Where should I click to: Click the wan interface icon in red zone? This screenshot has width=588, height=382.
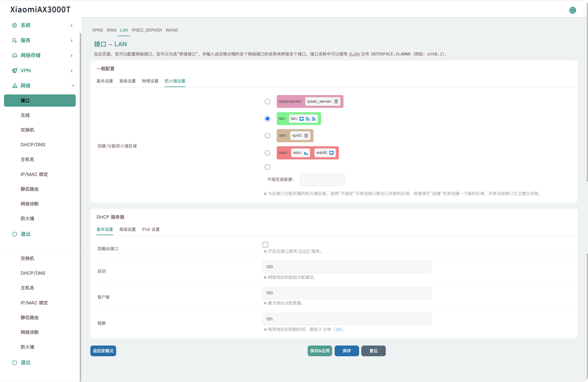306,153
